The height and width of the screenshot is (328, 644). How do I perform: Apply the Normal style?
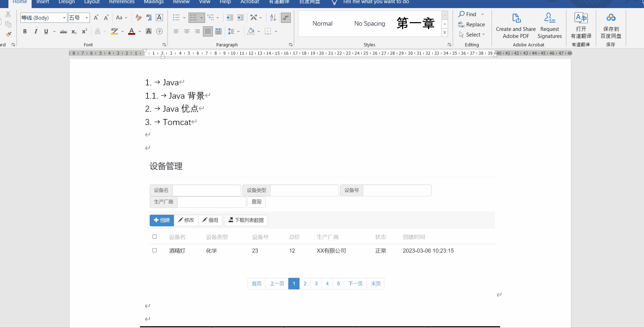pos(322,24)
